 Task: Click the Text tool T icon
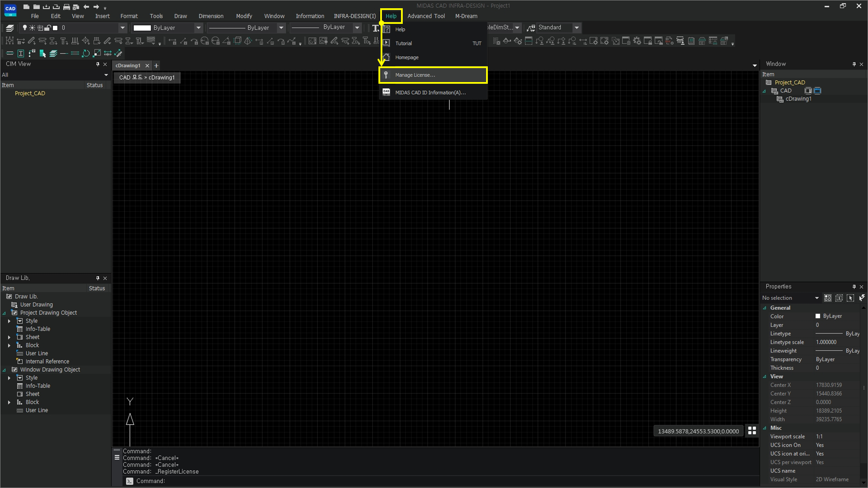376,28
